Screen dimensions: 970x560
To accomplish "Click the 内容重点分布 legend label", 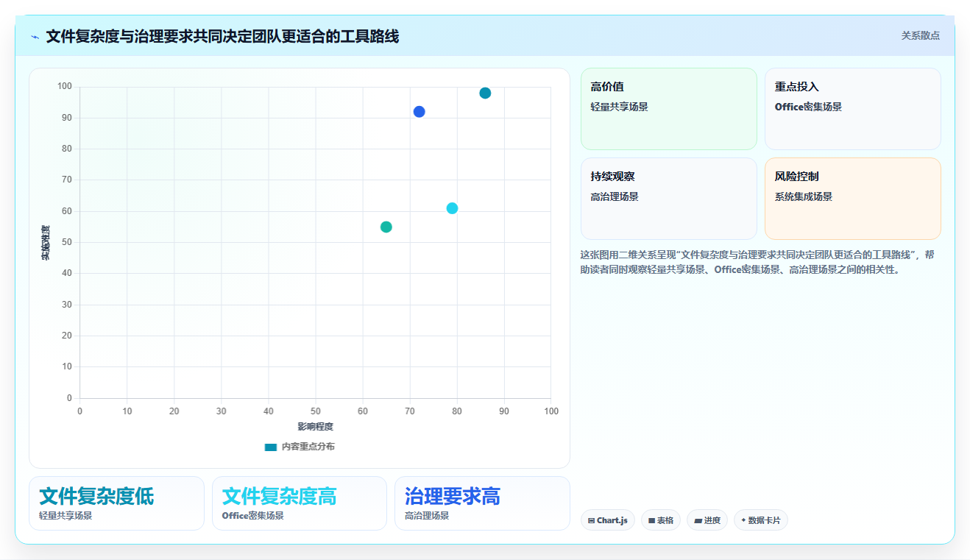I will [x=308, y=447].
